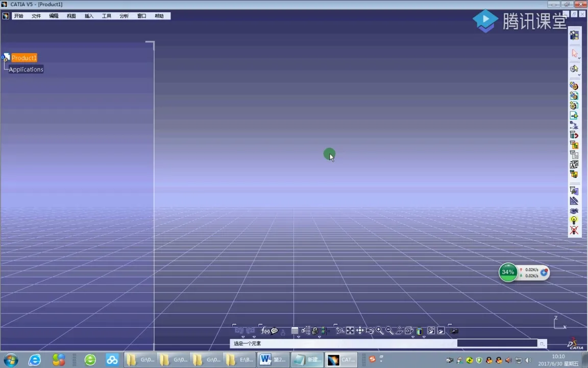Click the Zoom Out icon
This screenshot has height=368, width=588.
click(x=388, y=330)
